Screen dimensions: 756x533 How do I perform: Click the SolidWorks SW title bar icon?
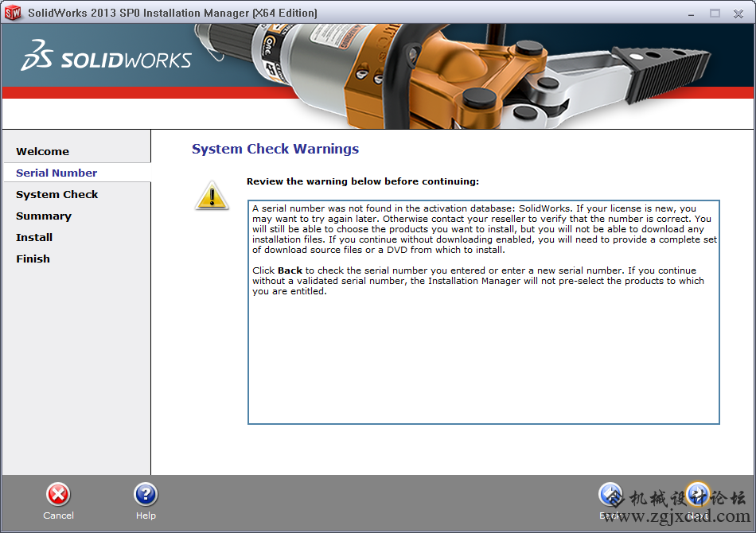(x=13, y=13)
